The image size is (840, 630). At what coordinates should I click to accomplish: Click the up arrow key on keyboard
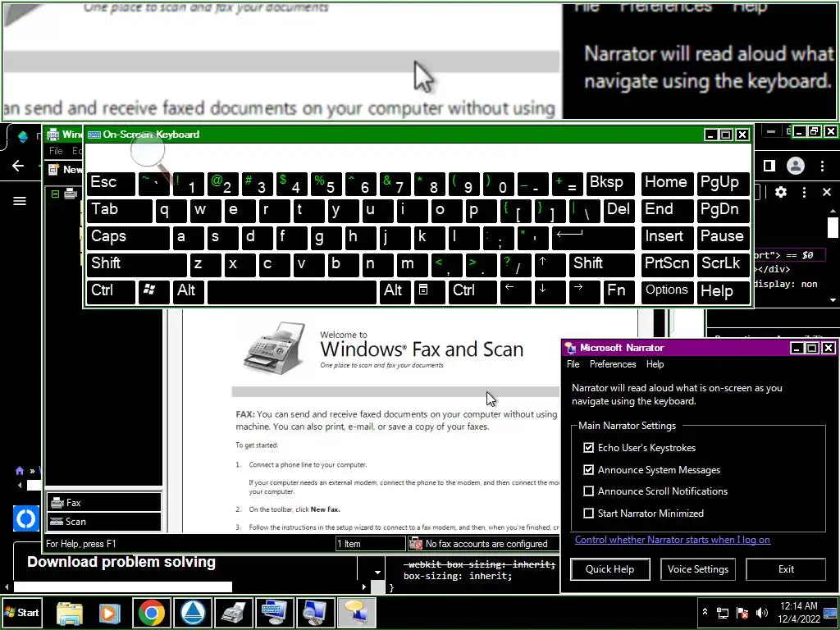click(x=549, y=264)
